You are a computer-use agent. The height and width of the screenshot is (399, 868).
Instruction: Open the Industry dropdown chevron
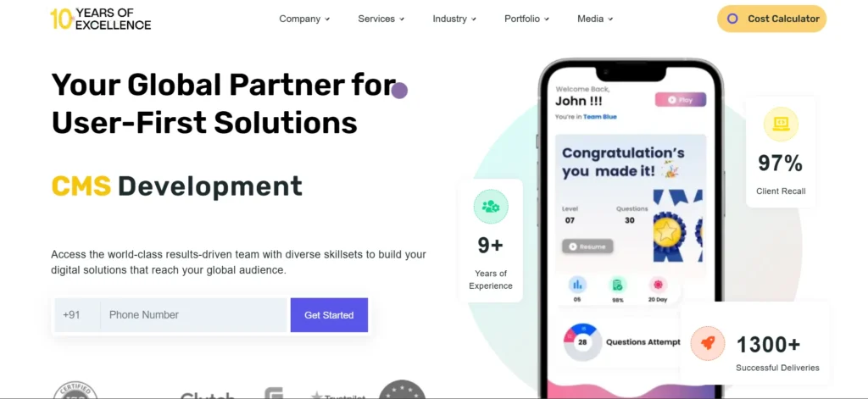coord(474,19)
